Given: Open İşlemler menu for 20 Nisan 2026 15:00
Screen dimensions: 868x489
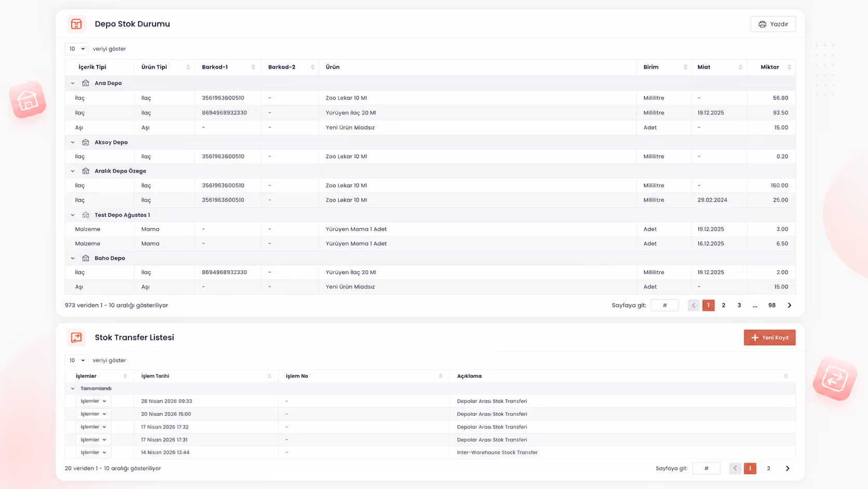Looking at the screenshot, I should (x=93, y=414).
